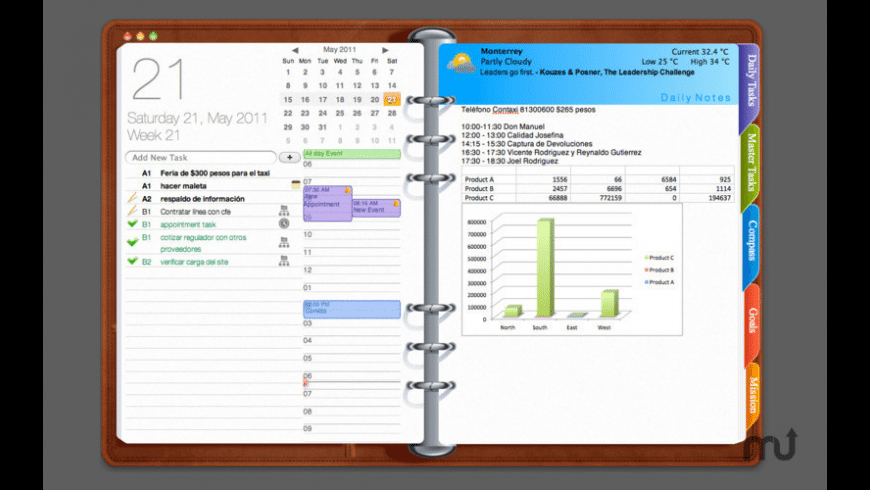Click note line 'Teléfono Contaxi 81300600'
The width and height of the screenshot is (870, 490).
pyautogui.click(x=528, y=110)
